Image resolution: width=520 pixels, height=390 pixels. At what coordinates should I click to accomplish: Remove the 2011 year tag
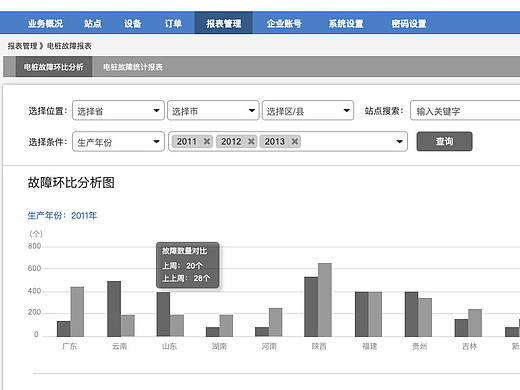click(x=207, y=142)
